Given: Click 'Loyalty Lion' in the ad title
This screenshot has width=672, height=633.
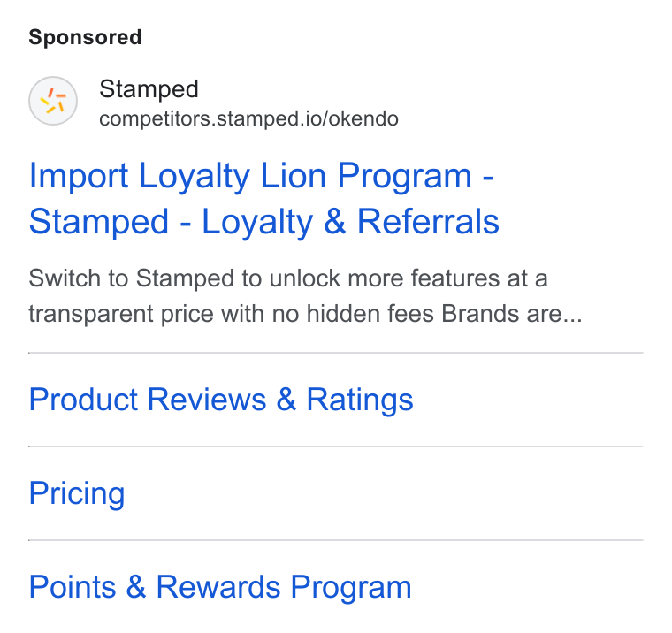Looking at the screenshot, I should 233,176.
